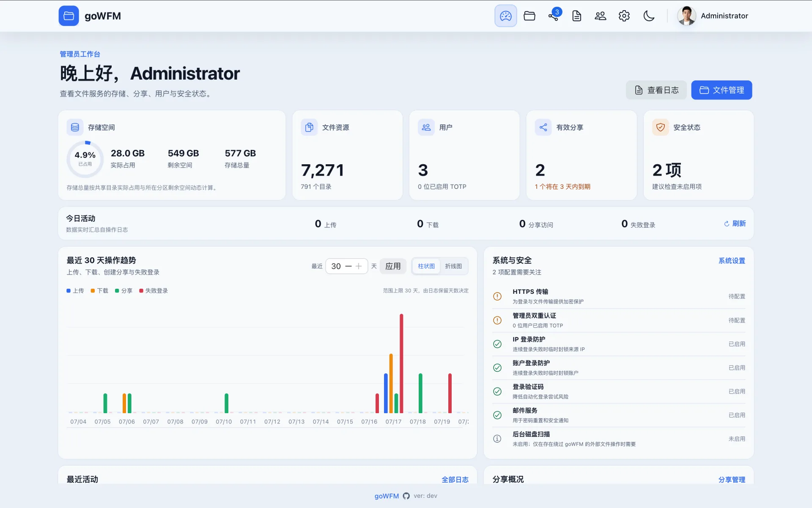The height and width of the screenshot is (508, 812).
Task: Click the blue 文件管理 button
Action: pos(721,90)
